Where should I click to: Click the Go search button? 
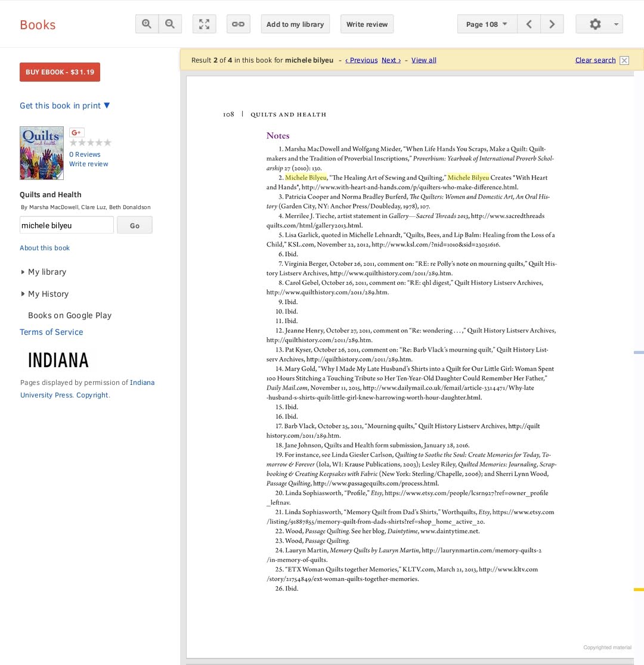[135, 225]
